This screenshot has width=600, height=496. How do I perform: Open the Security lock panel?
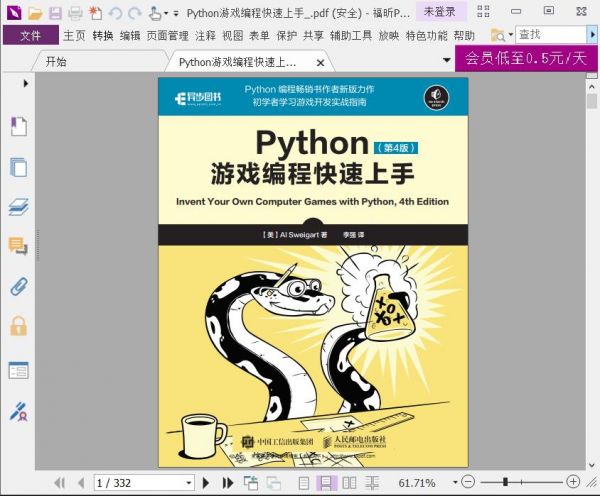click(x=18, y=326)
